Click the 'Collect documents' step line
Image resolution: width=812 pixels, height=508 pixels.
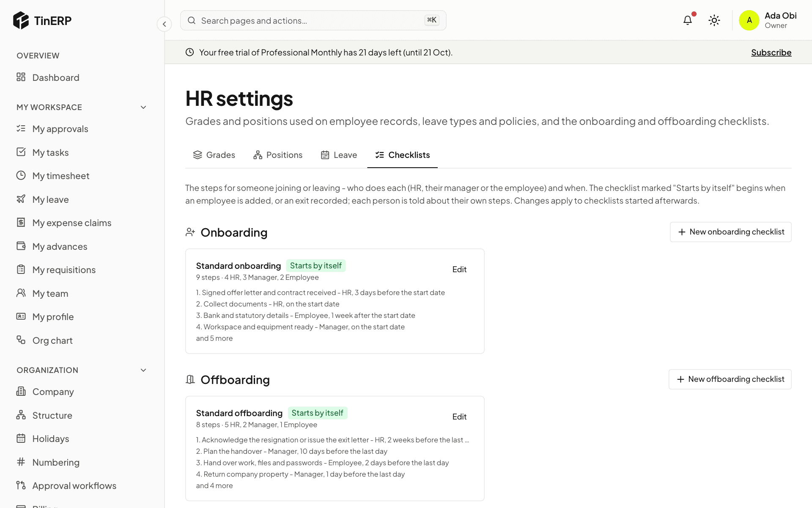point(268,304)
